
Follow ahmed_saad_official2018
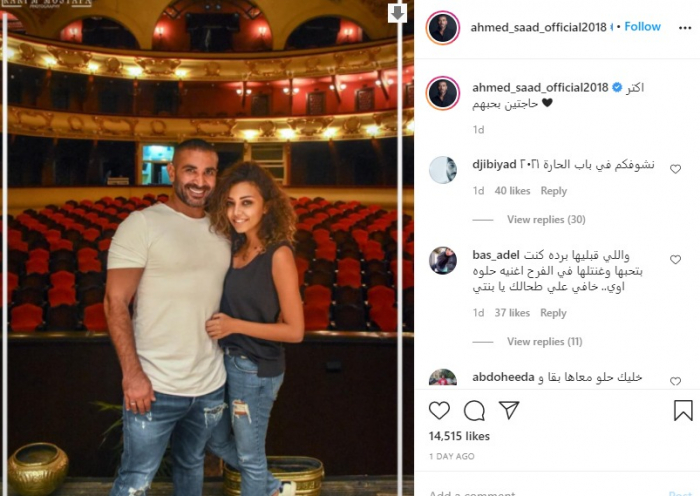[x=642, y=27]
